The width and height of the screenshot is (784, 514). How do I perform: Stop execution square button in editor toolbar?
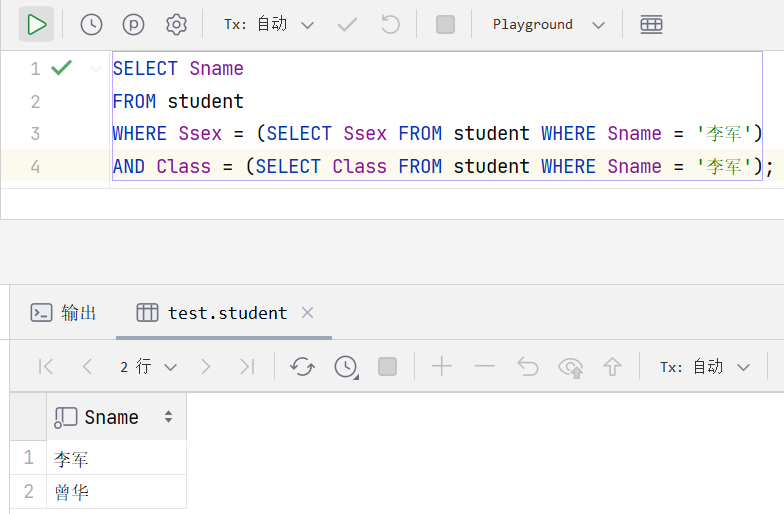coord(445,24)
